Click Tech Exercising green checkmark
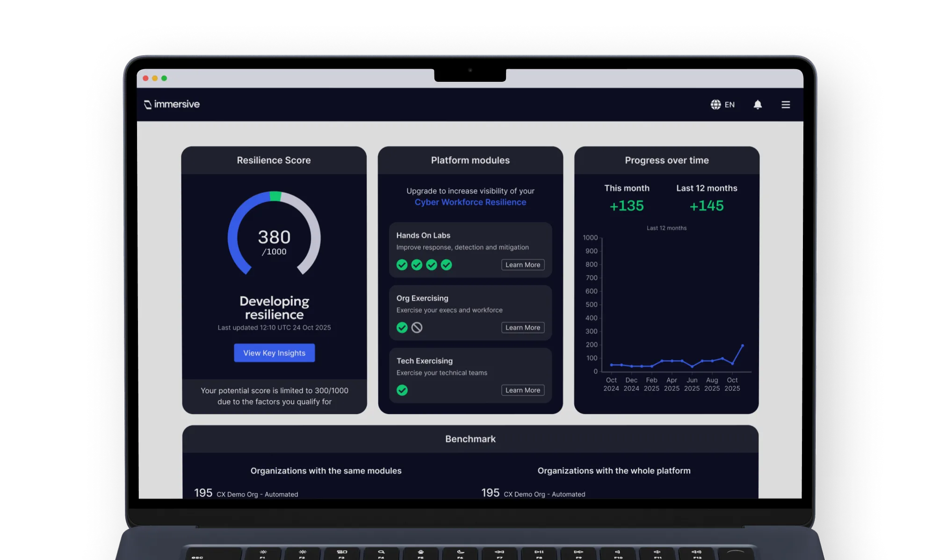 tap(402, 390)
